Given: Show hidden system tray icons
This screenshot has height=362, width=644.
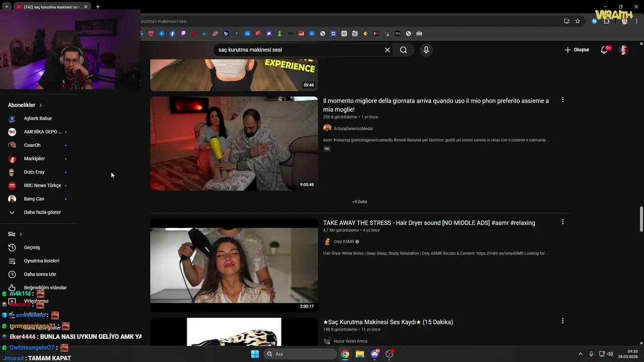Looking at the screenshot, I should click(580, 354).
